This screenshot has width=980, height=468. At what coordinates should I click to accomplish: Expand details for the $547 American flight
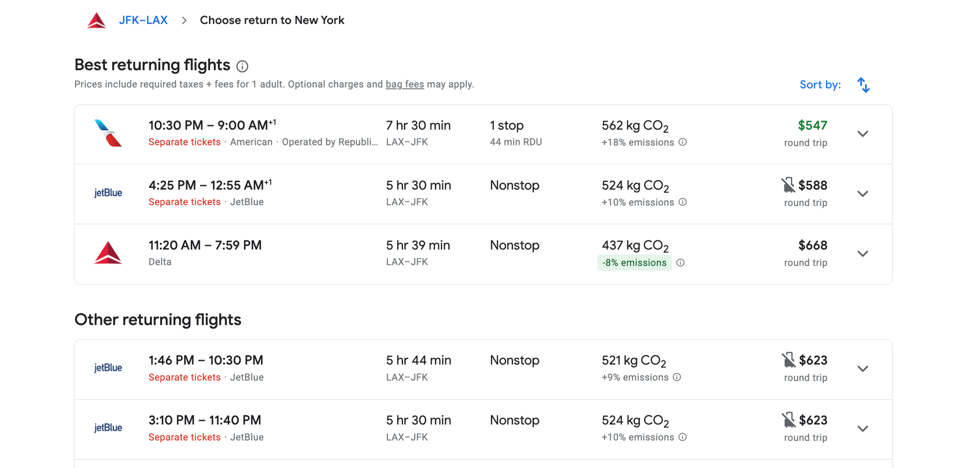click(863, 134)
